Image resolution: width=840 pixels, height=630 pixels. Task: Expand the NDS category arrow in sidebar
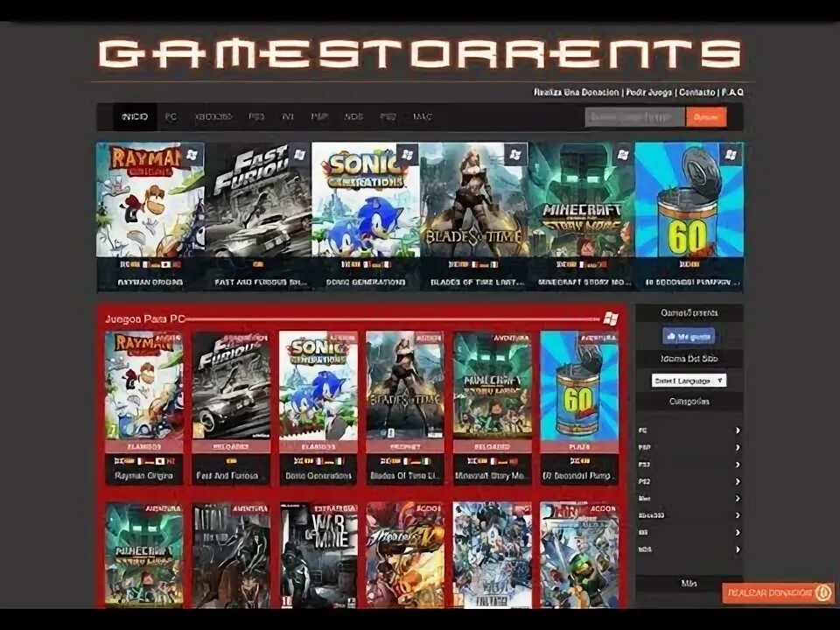point(738,549)
